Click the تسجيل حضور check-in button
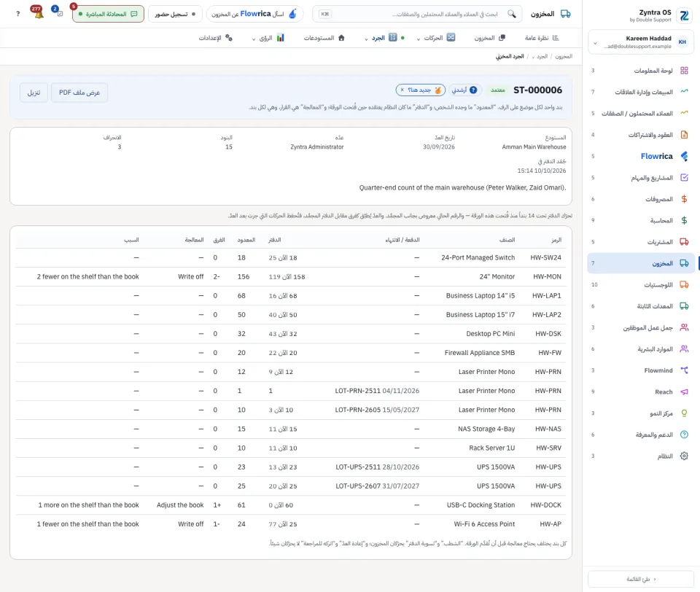This screenshot has height=592, width=700. coord(175,14)
